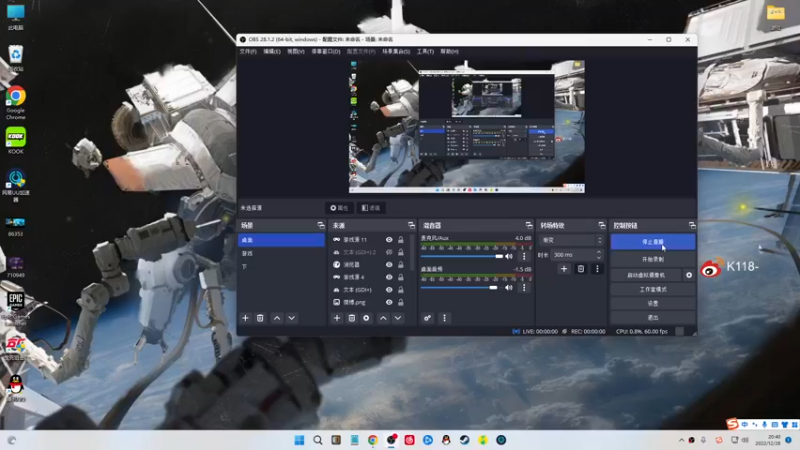Pop out the Audio Mixer dock panel icon
Screen dimensions: 800x450
pos(529,225)
